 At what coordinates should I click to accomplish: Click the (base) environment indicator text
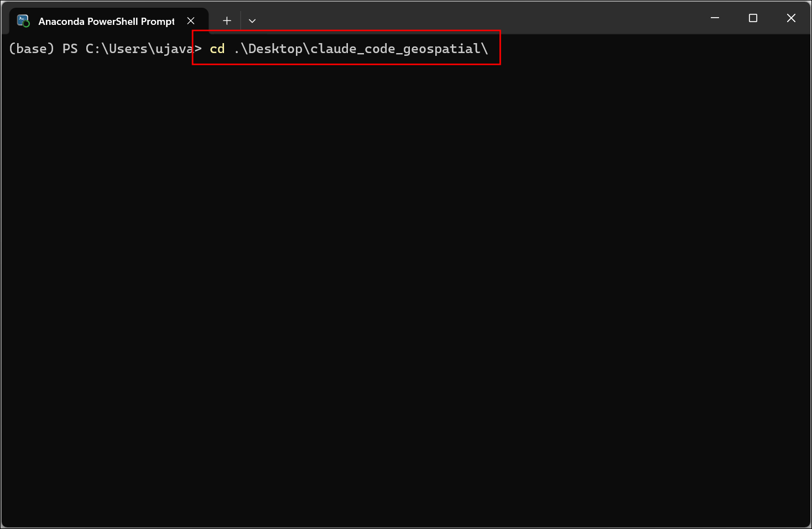coord(32,49)
